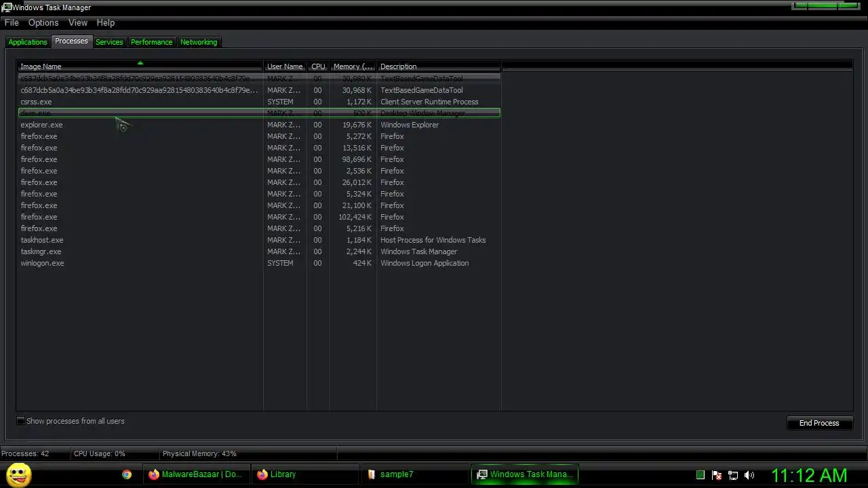Open the Help menu

pos(106,22)
